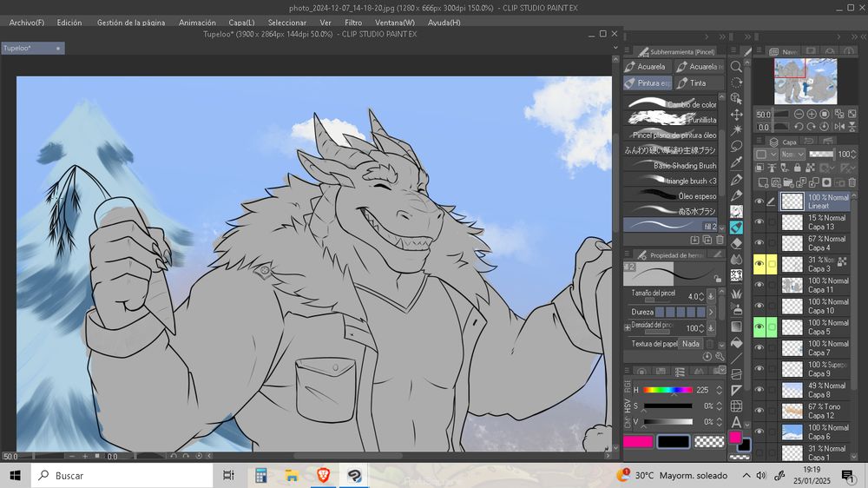This screenshot has width=868, height=488.
Task: Hide the Capa 5 layer
Action: [759, 326]
